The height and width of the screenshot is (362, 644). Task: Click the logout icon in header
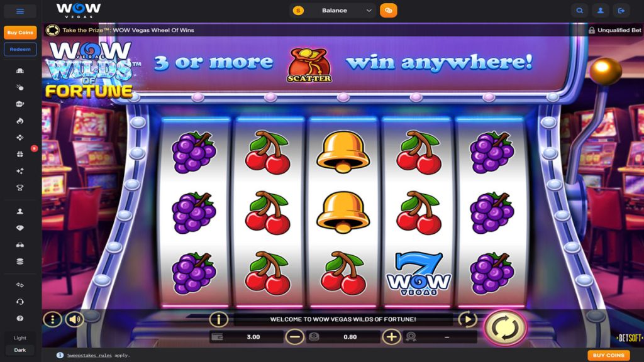pyautogui.click(x=621, y=11)
